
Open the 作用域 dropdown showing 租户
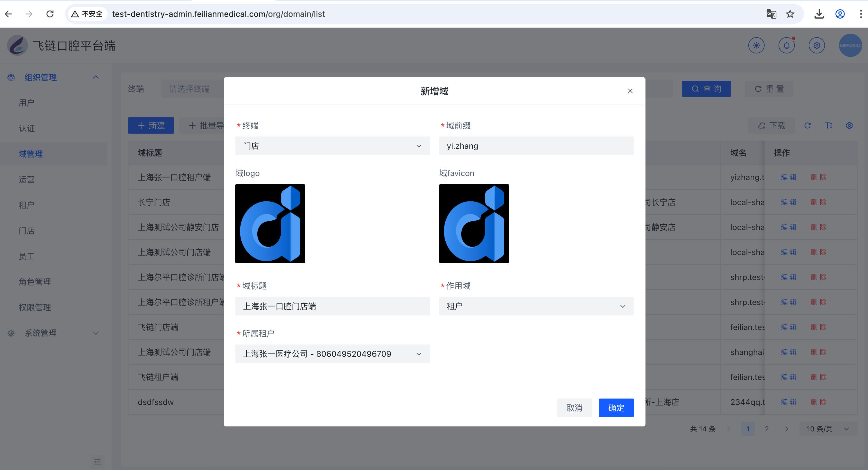[536, 306]
